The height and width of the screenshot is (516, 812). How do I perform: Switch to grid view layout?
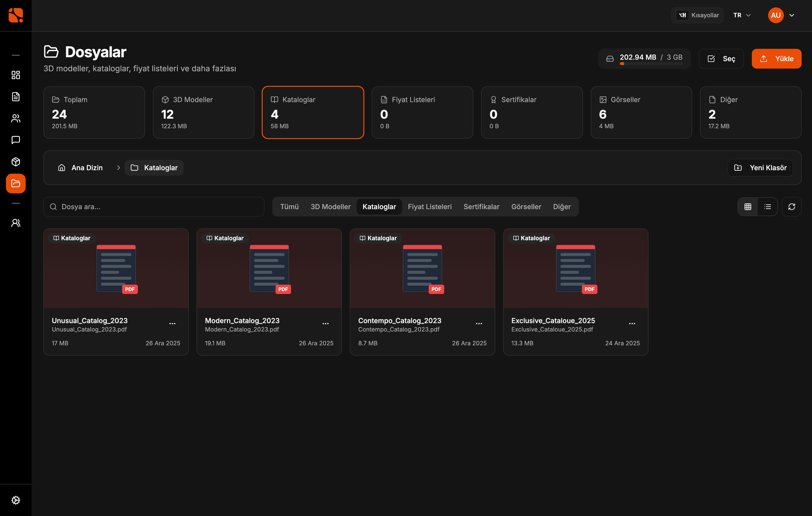[748, 207]
